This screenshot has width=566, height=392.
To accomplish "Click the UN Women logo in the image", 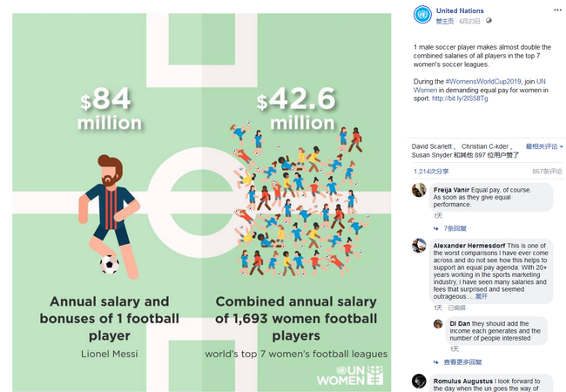I will (x=349, y=376).
